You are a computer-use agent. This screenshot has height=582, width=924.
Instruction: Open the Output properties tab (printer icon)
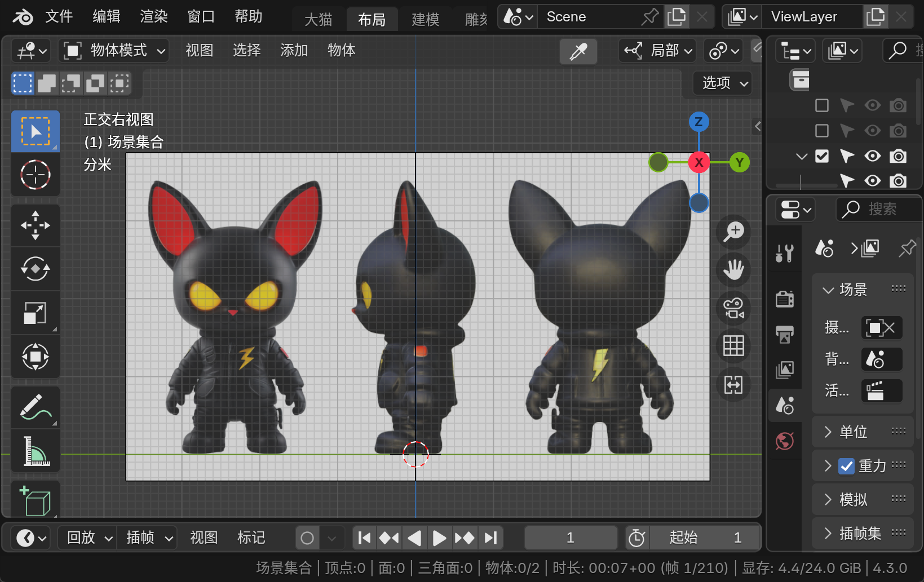click(x=784, y=334)
